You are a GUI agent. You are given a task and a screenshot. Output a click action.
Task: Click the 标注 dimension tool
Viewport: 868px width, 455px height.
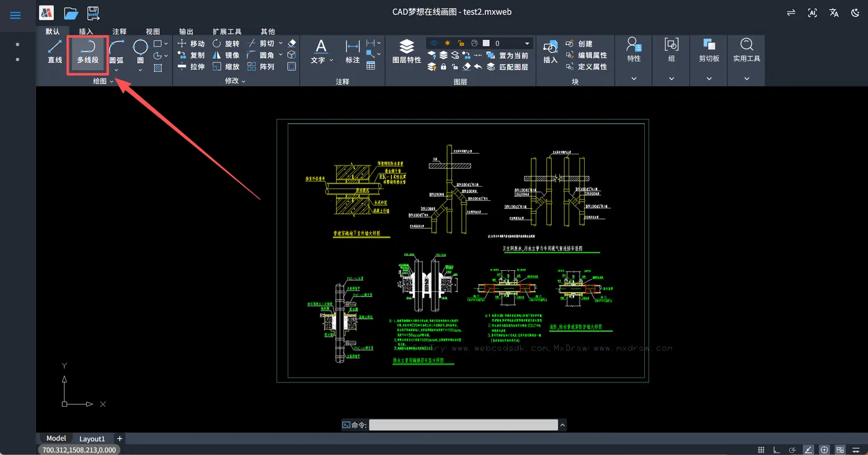coord(353,52)
